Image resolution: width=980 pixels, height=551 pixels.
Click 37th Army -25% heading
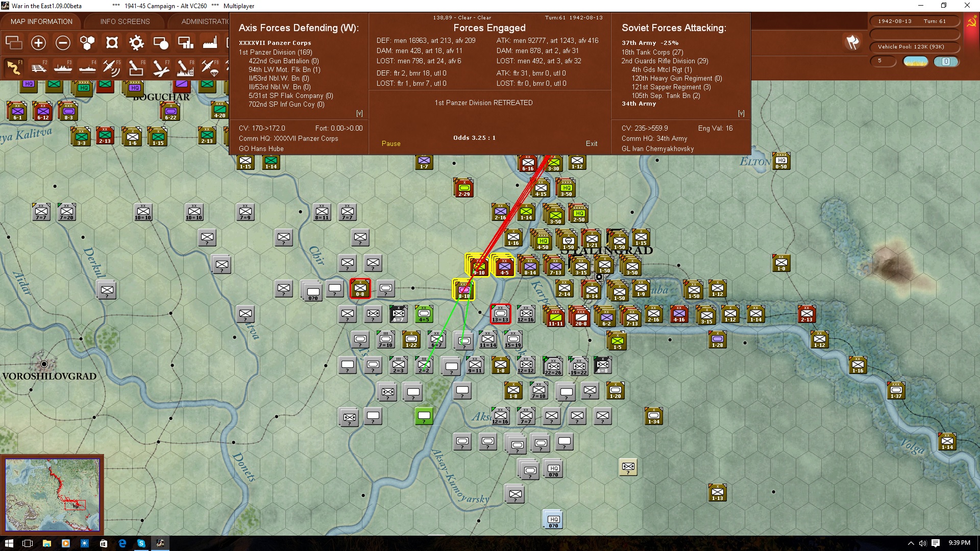tap(650, 43)
